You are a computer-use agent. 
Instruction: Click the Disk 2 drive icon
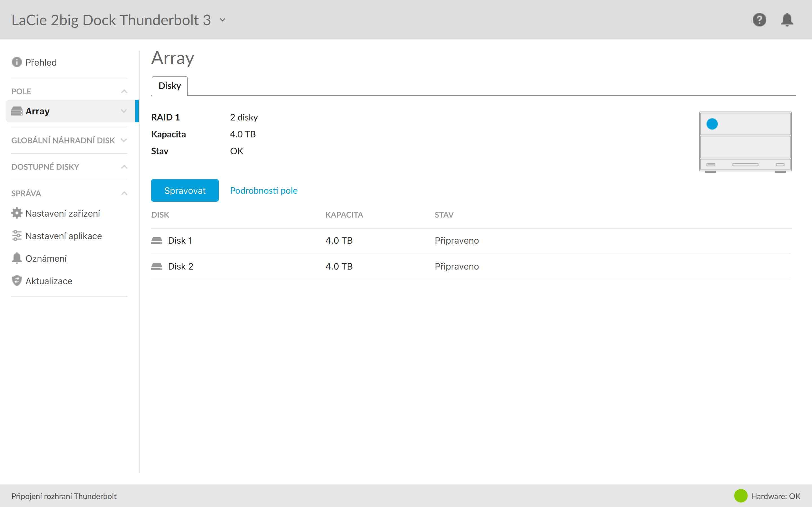pos(157,266)
